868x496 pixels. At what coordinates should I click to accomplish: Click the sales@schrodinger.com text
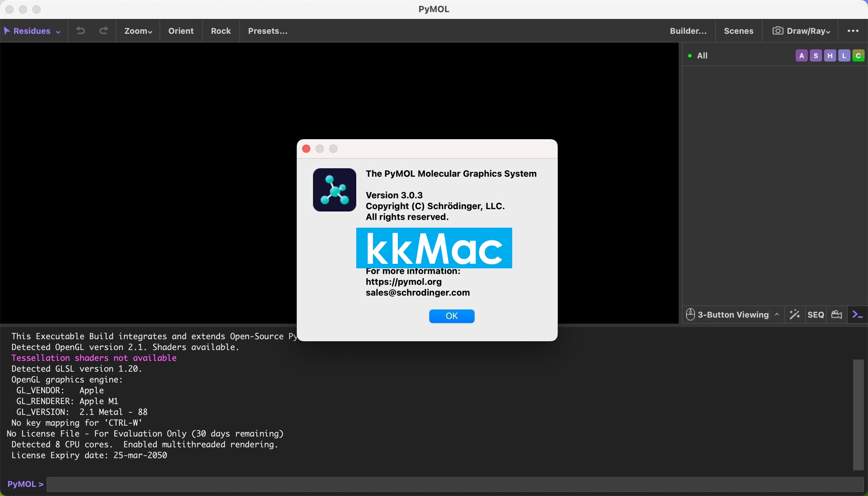418,292
